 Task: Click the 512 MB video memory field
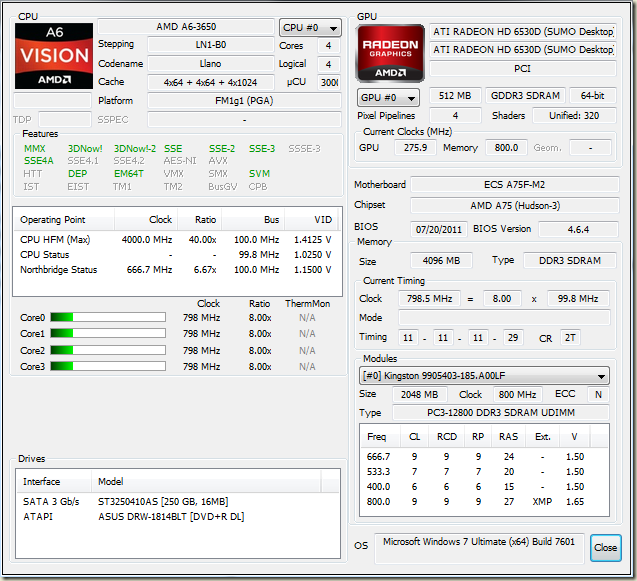coord(455,96)
